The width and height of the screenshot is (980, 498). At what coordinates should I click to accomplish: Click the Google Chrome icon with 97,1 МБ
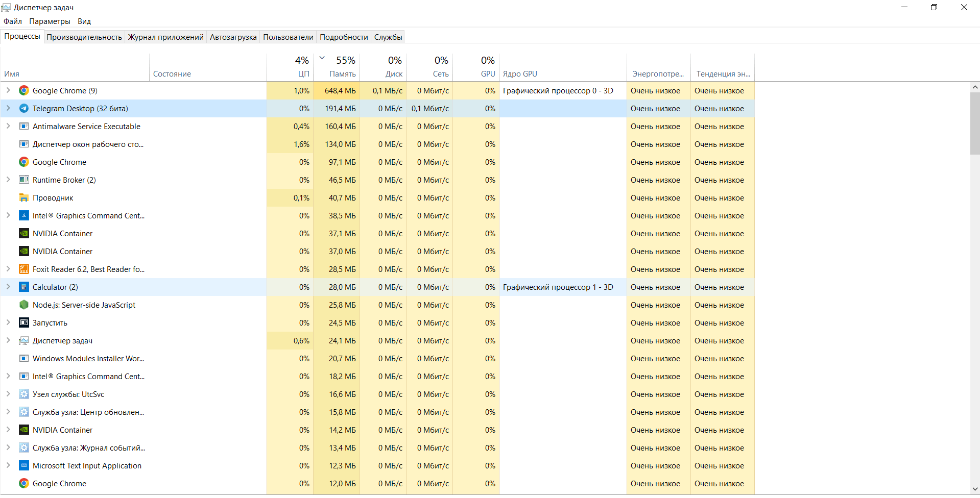23,162
